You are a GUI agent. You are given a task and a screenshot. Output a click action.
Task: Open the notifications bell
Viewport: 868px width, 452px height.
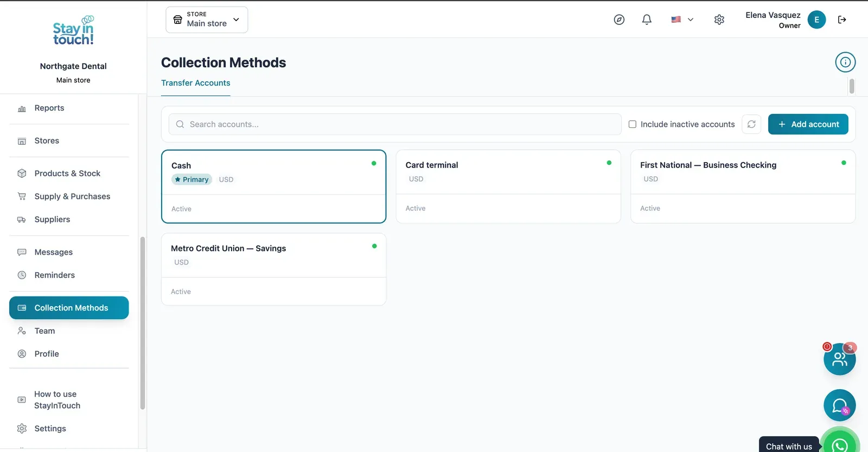[x=647, y=20]
